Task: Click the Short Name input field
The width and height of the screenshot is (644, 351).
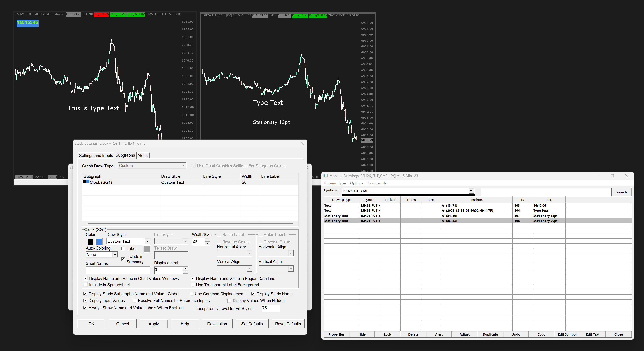Action: pyautogui.click(x=118, y=270)
